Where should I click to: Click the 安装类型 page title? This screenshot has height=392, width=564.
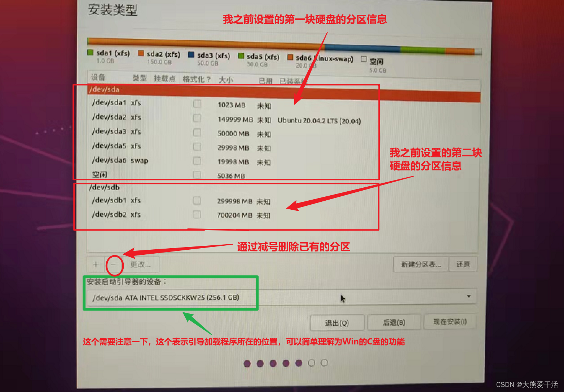pos(113,10)
